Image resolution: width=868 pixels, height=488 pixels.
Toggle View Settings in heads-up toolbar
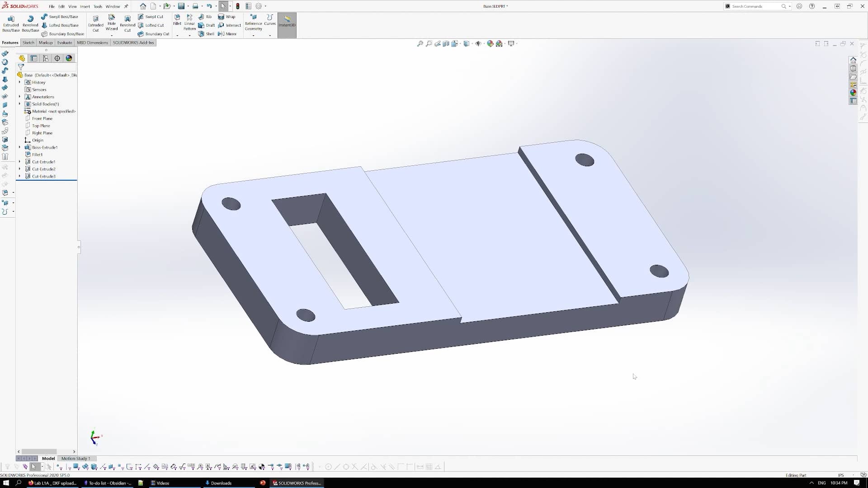[511, 43]
